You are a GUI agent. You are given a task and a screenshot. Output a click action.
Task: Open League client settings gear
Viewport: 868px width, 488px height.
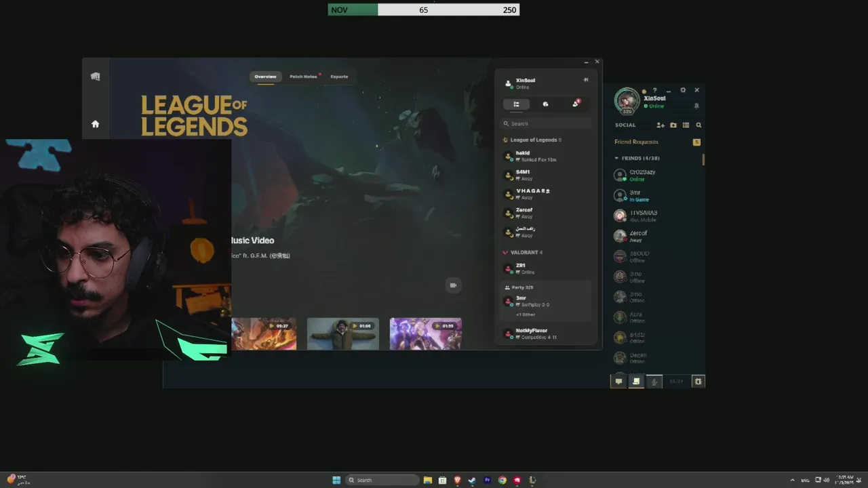pos(683,90)
